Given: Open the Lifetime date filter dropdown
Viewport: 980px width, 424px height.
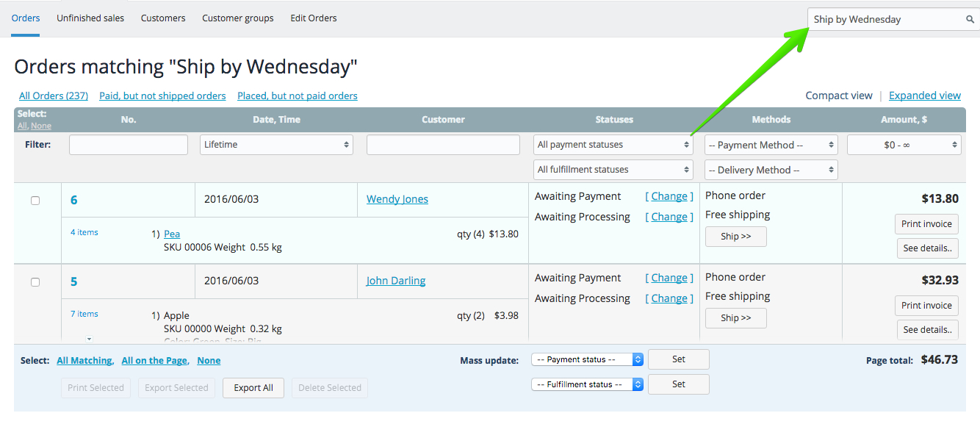Looking at the screenshot, I should coord(276,145).
